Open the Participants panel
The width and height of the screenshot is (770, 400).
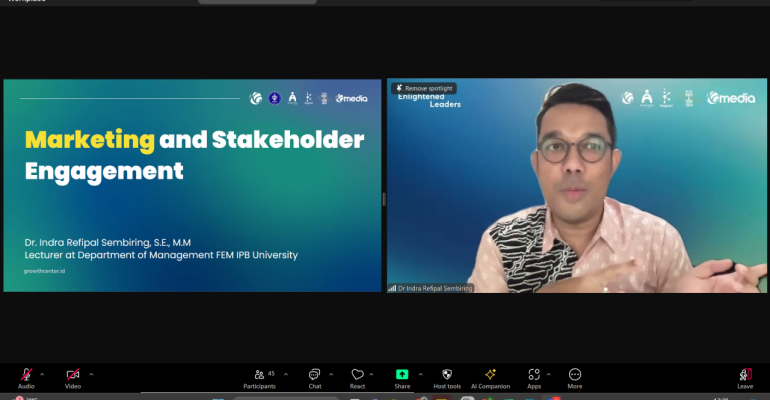(x=259, y=379)
